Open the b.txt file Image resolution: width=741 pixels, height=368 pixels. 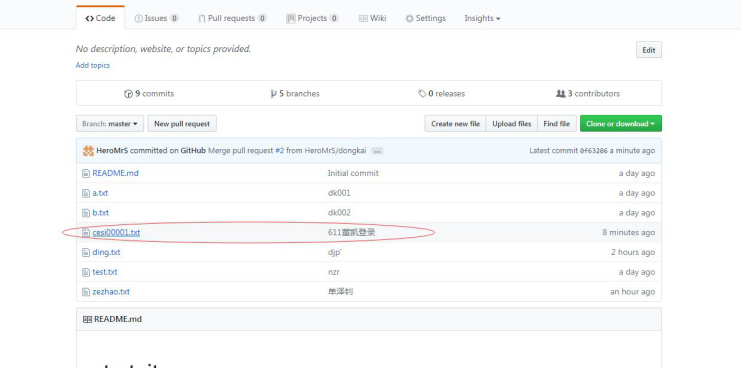[x=101, y=213]
